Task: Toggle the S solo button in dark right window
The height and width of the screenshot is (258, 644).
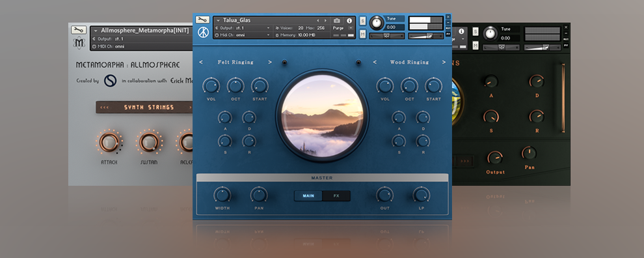Action: pos(476,32)
